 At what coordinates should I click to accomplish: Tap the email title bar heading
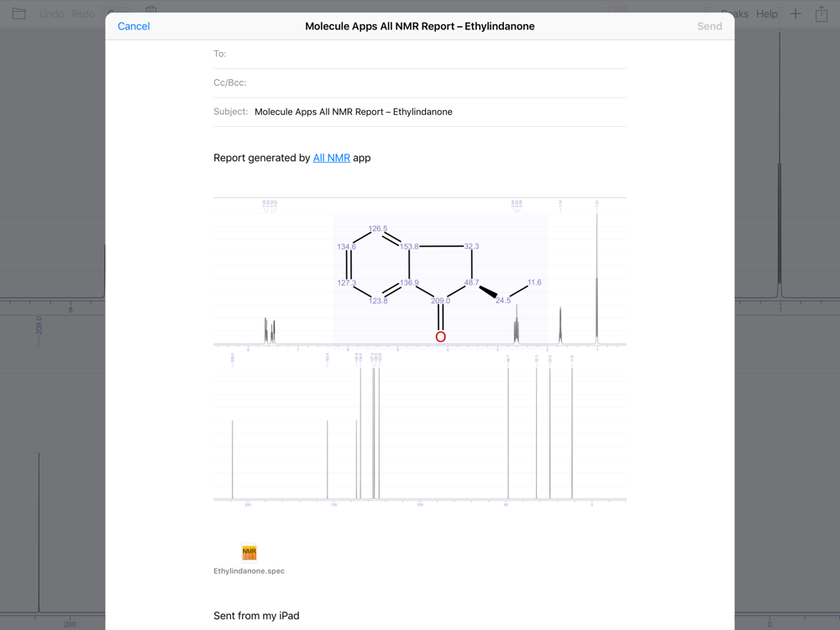[x=419, y=26]
